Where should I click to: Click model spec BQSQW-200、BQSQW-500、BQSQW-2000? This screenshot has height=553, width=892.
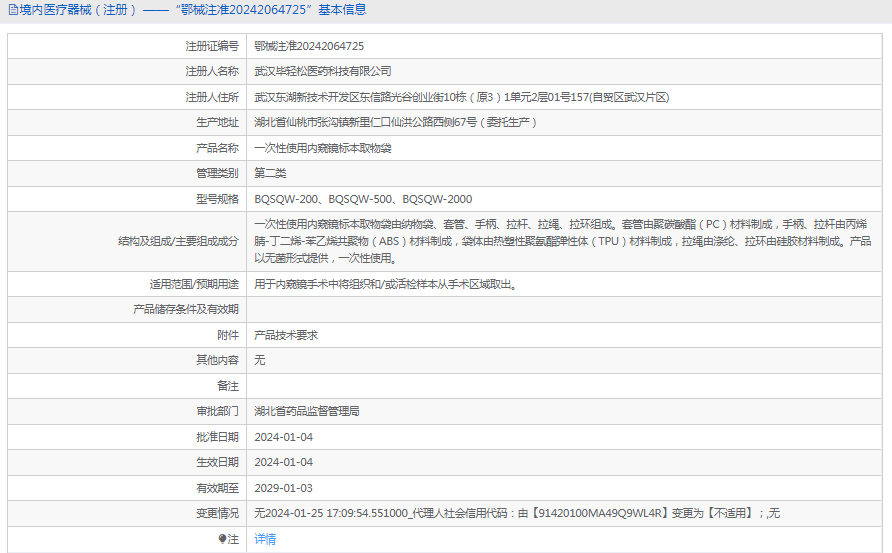[363, 199]
